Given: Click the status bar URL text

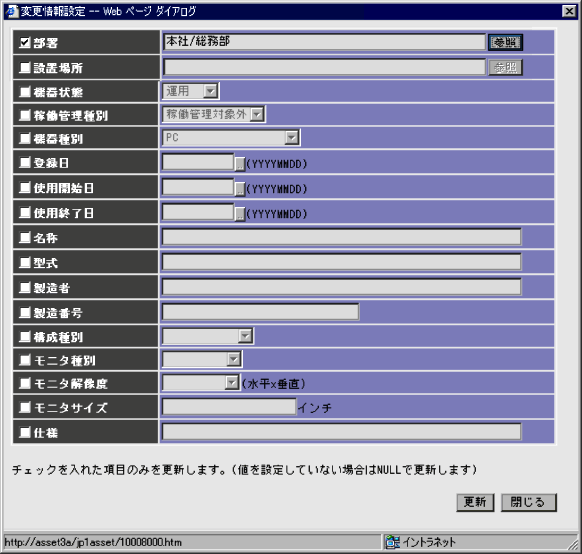Looking at the screenshot, I should (93, 542).
